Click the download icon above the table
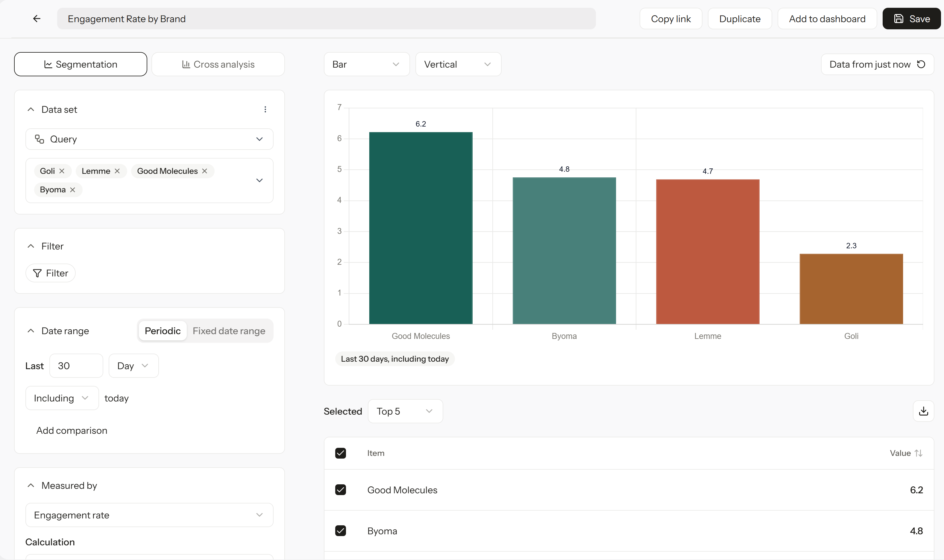Viewport: 944px width, 560px height. click(923, 411)
